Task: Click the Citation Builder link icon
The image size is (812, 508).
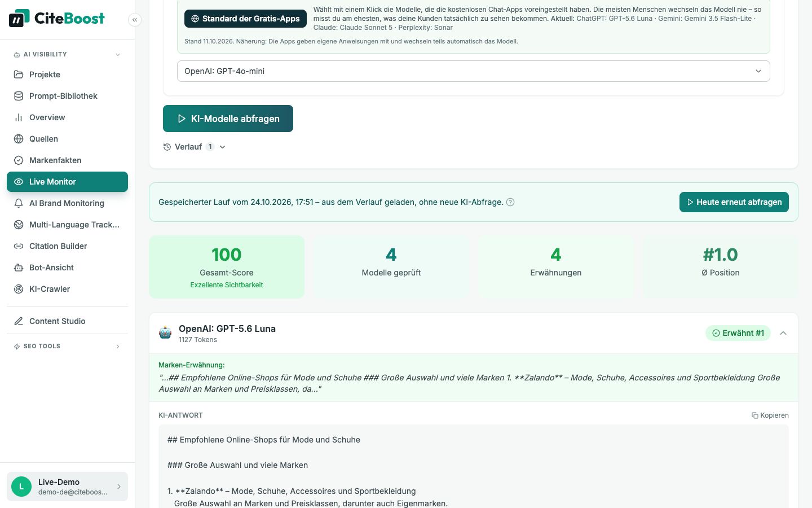Action: click(19, 246)
